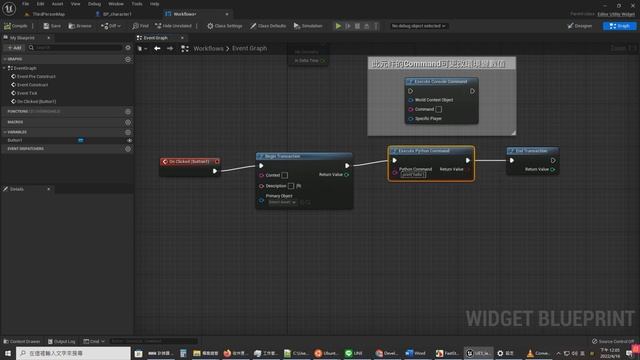Click Return Value pin of End Transaction
Screen dimensions: 640x360
(x=553, y=169)
